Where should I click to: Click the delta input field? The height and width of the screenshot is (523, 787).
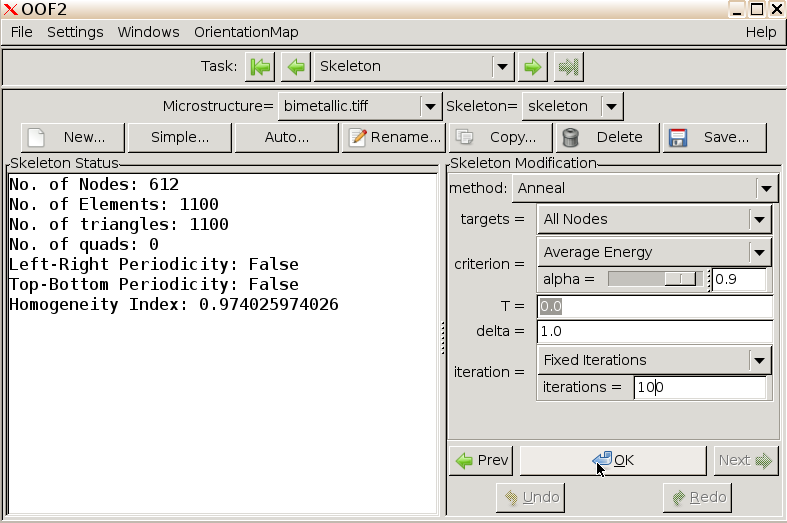654,331
